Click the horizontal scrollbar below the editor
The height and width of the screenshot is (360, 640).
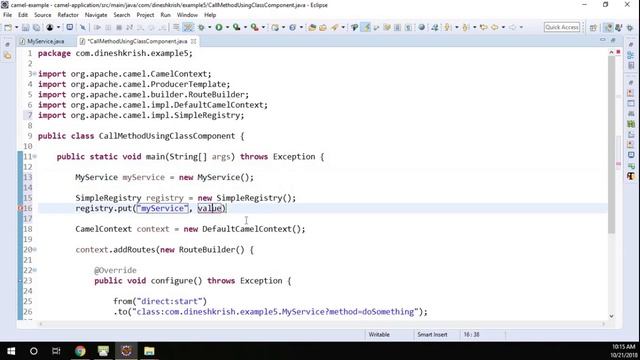[322, 324]
